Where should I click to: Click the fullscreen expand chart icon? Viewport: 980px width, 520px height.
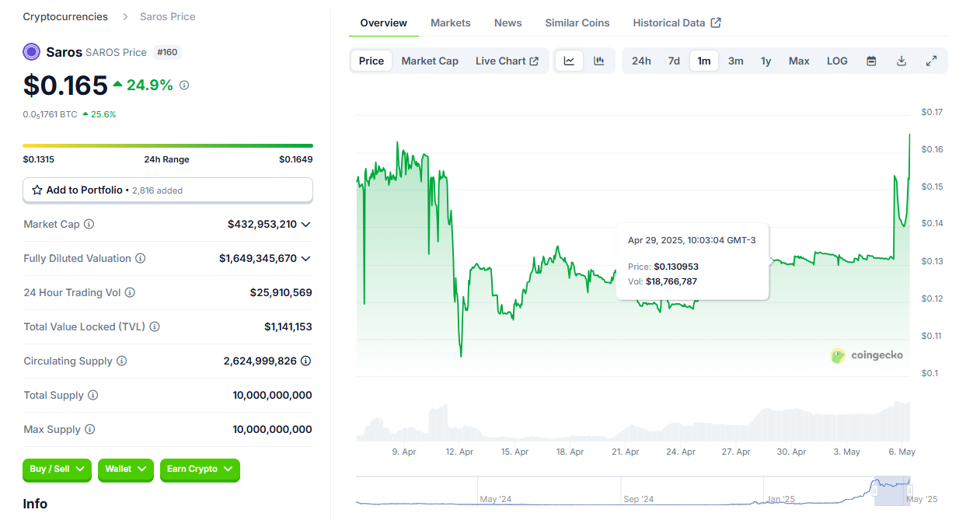point(931,61)
